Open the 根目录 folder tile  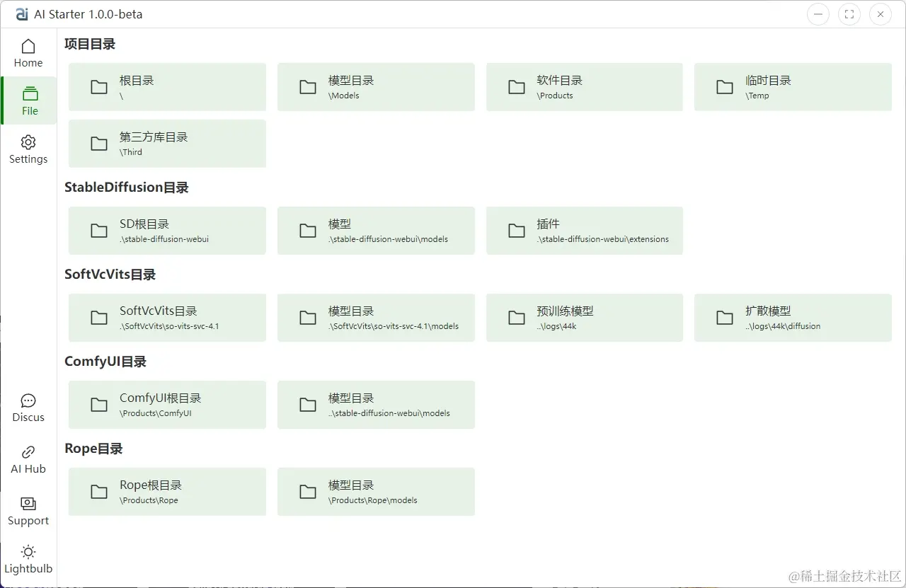(166, 86)
